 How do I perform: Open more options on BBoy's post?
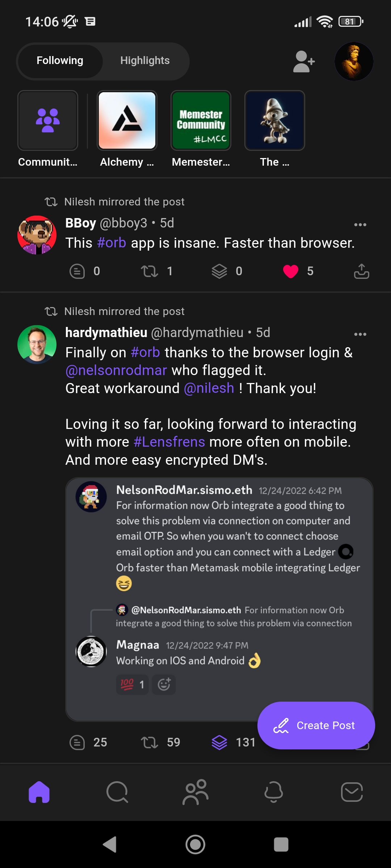click(x=360, y=225)
